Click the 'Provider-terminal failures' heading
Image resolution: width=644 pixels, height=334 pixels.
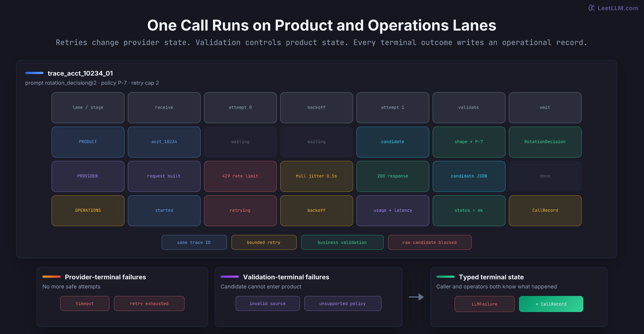tap(105, 277)
